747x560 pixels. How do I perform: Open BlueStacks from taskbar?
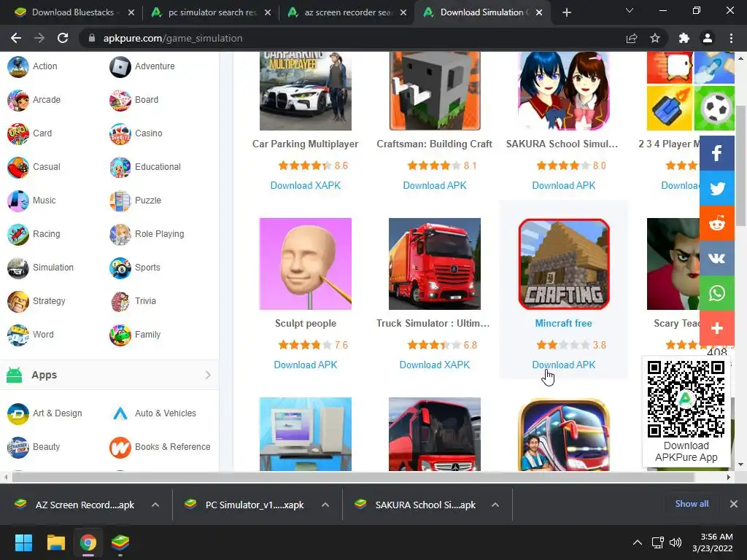coord(120,542)
